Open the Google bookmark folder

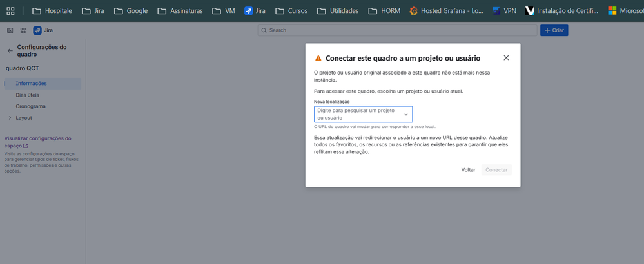131,11
